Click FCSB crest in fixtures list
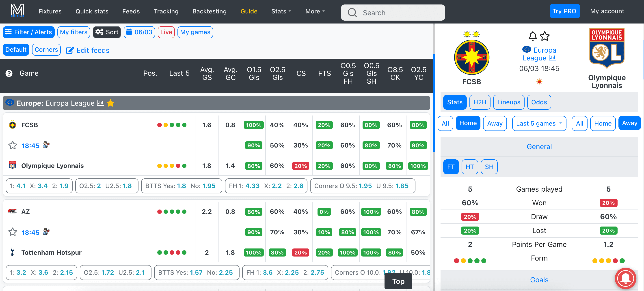Image resolution: width=644 pixels, height=291 pixels. (13, 125)
